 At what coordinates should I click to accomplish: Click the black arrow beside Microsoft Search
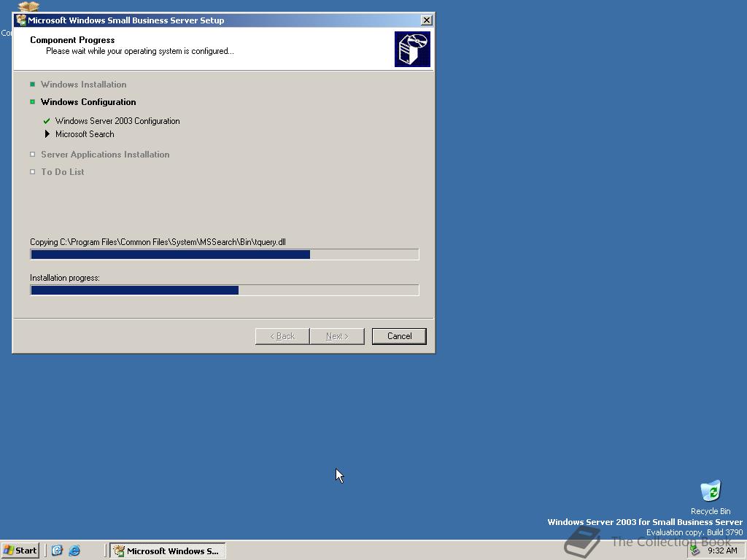[x=47, y=134]
